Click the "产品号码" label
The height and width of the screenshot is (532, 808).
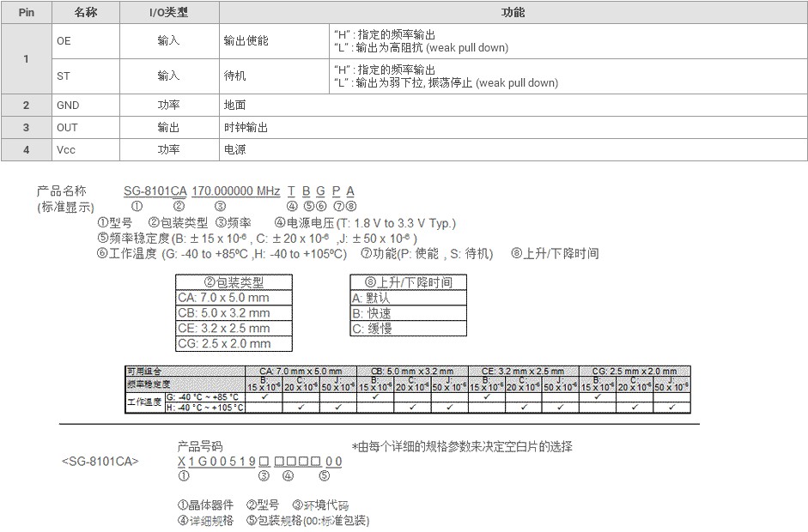click(200, 446)
